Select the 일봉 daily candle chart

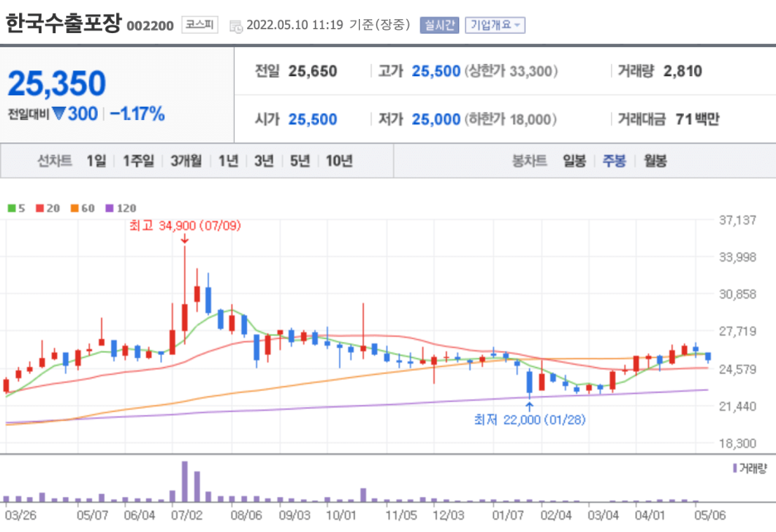click(575, 161)
